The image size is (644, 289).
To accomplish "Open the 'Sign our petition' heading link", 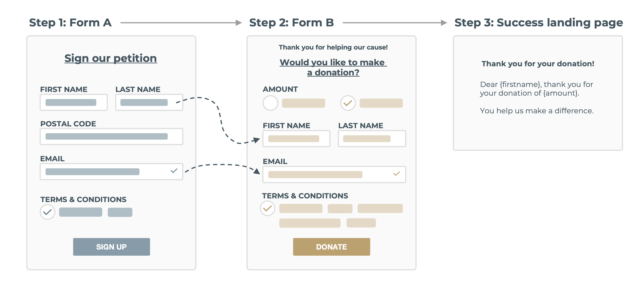I will (111, 58).
